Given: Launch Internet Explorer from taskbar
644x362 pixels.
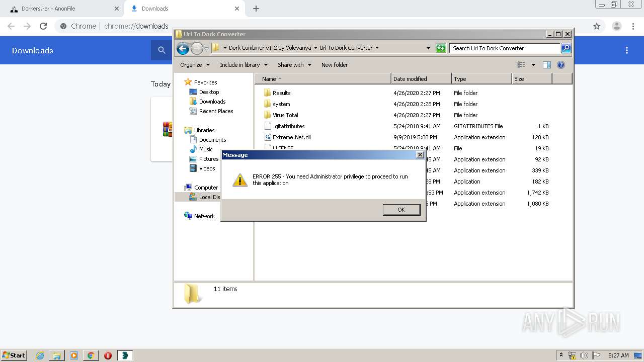Looking at the screenshot, I should 40,355.
